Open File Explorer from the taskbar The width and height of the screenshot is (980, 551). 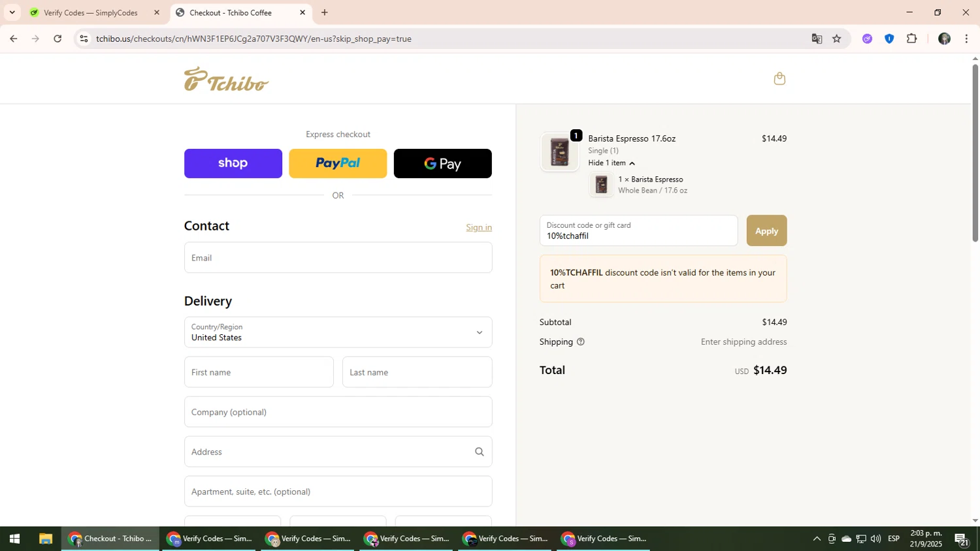45,539
